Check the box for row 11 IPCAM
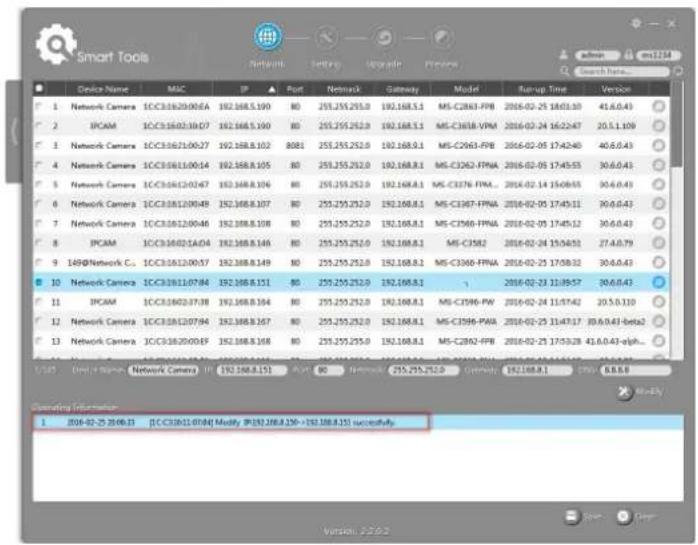 pyautogui.click(x=39, y=301)
